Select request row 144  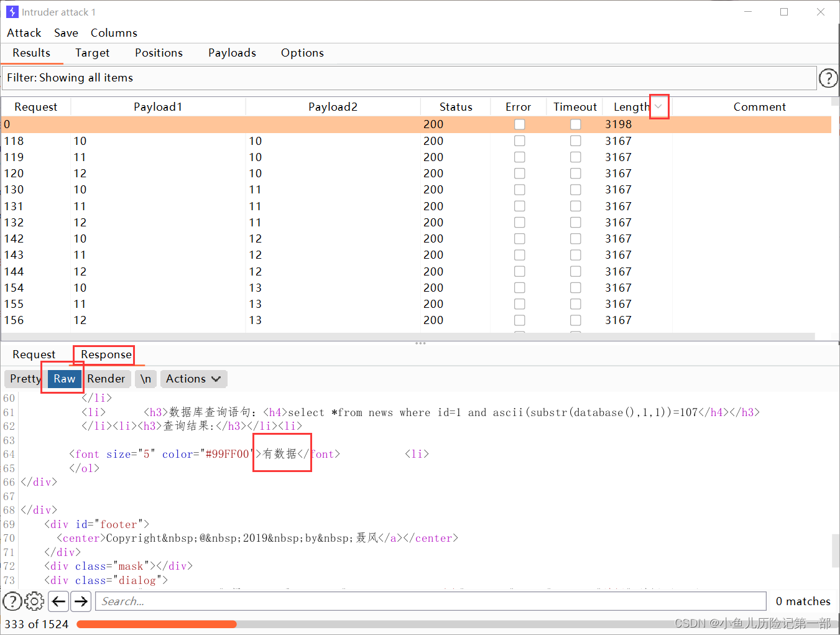pyautogui.click(x=416, y=272)
